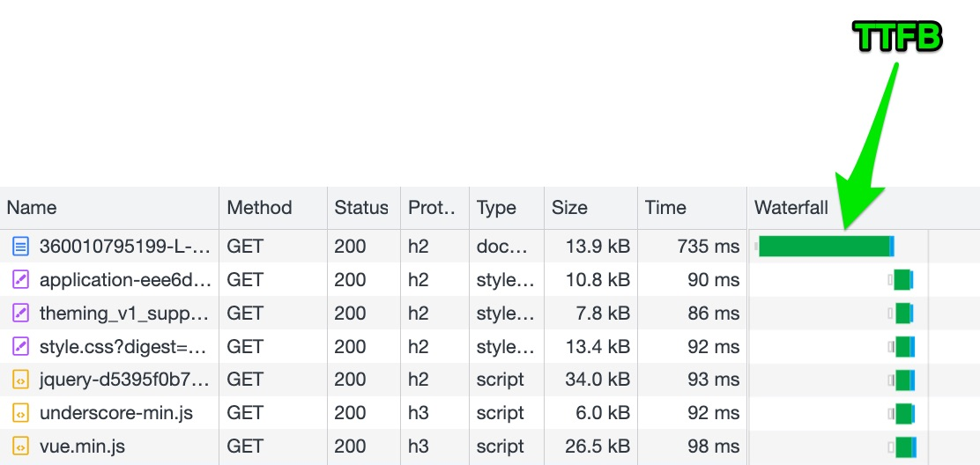
Task: Sort by the Method column header
Action: click(x=259, y=208)
